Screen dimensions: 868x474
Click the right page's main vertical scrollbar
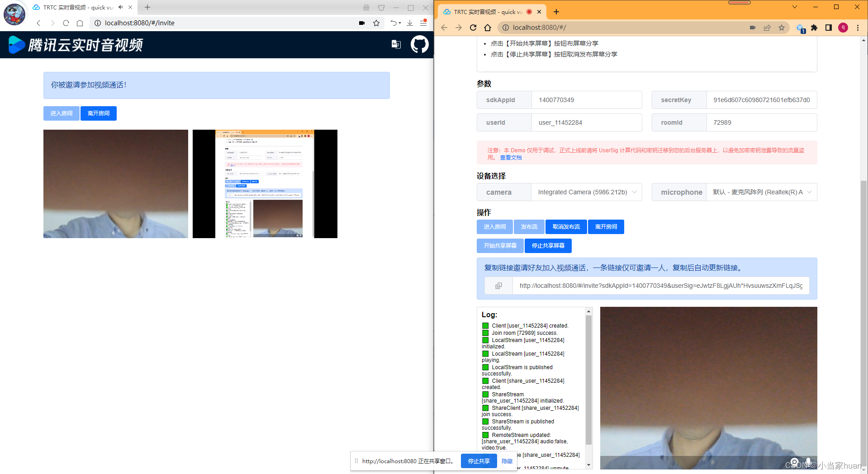click(864, 323)
